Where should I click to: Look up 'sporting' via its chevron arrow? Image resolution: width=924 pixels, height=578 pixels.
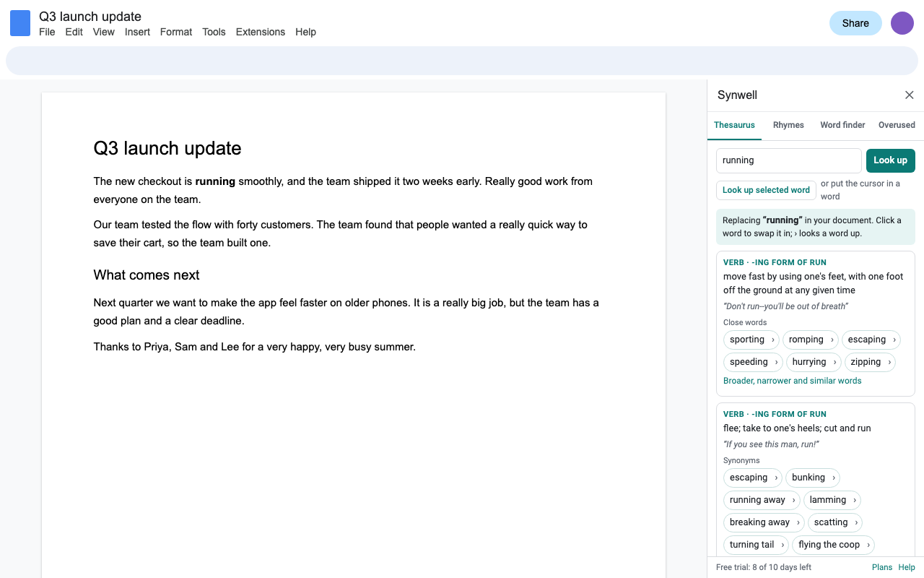[x=772, y=340]
